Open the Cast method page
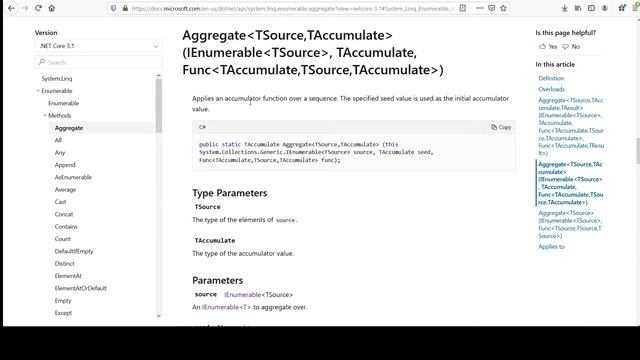Screen dimensions: 640x360 click(60, 202)
